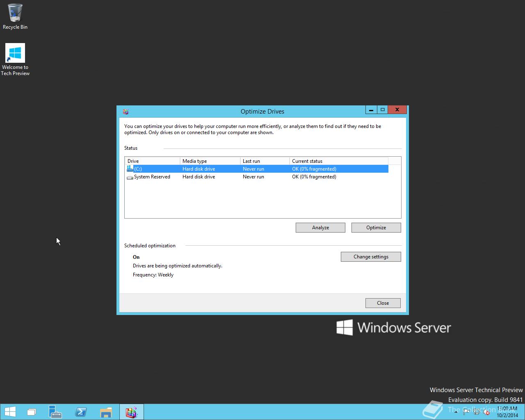Click (C:) 'Never run' cell
This screenshot has height=420, width=525.
click(253, 169)
